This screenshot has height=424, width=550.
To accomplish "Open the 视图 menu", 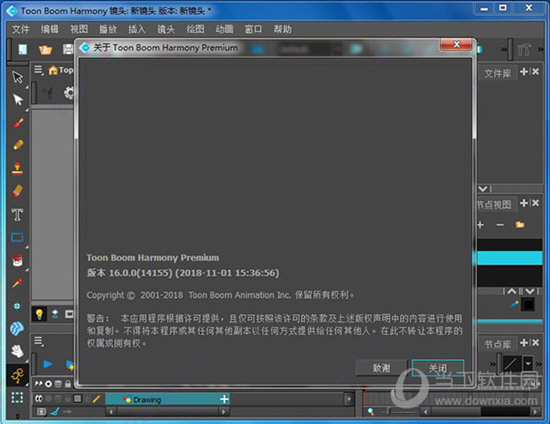I will 79,29.
